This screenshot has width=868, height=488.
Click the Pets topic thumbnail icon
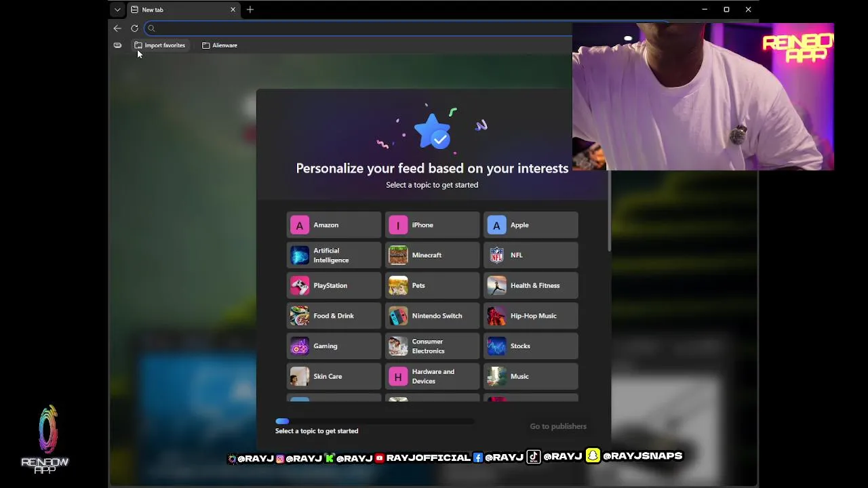coord(398,285)
